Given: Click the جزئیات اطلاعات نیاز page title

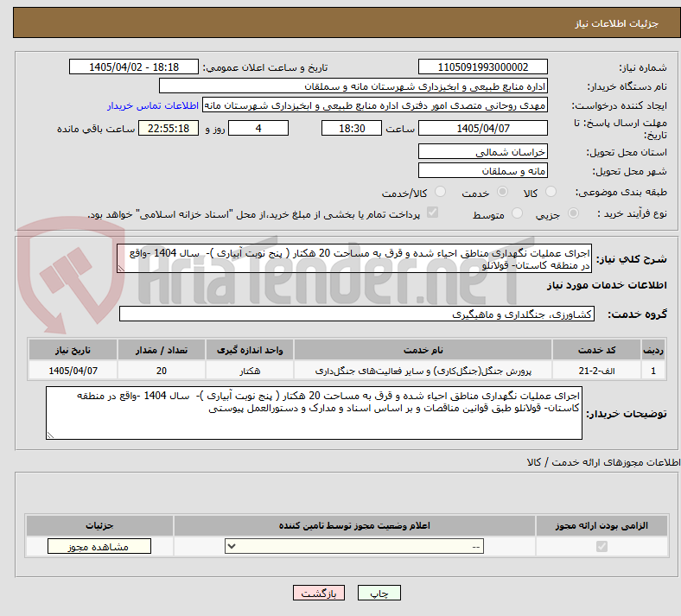Looking at the screenshot, I should pyautogui.click(x=616, y=23).
